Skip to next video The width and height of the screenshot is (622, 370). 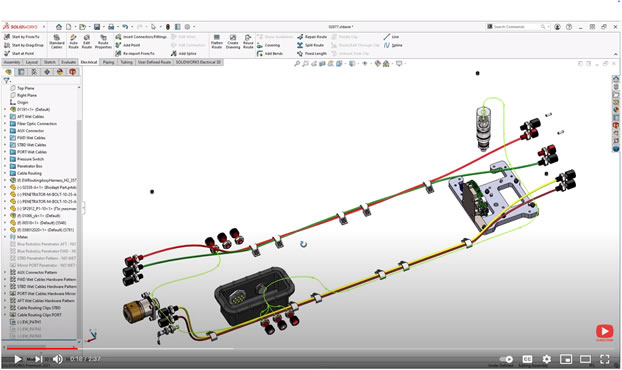click(38, 359)
